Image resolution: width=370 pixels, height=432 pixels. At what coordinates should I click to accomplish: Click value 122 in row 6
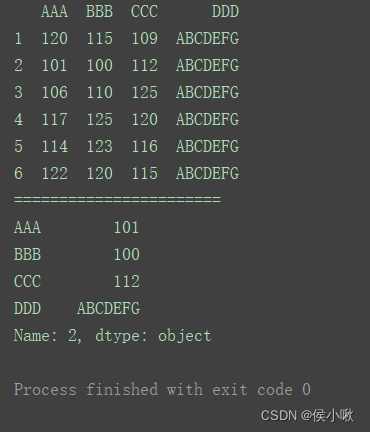click(x=55, y=173)
